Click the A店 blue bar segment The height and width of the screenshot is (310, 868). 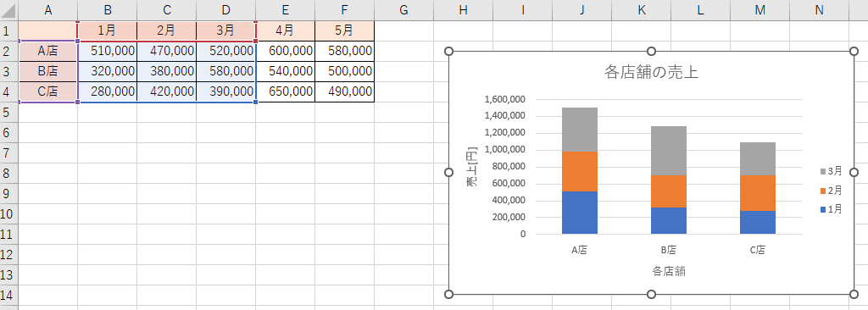point(580,213)
